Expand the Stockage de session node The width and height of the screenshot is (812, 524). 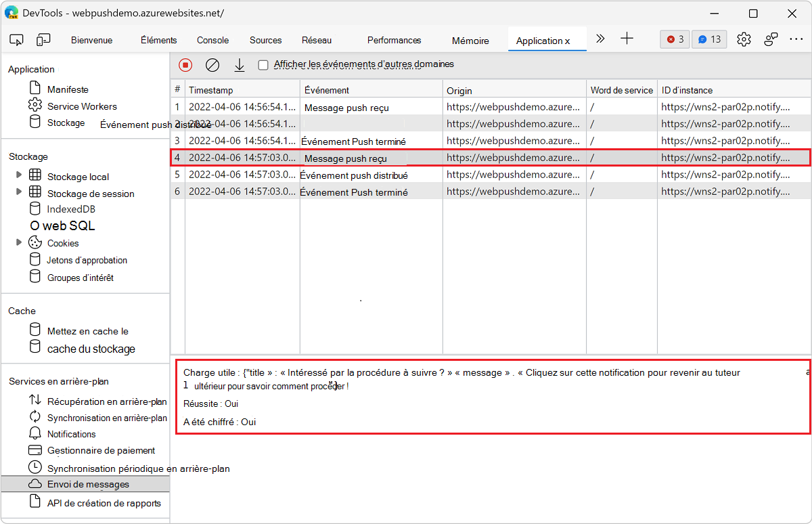(x=19, y=192)
